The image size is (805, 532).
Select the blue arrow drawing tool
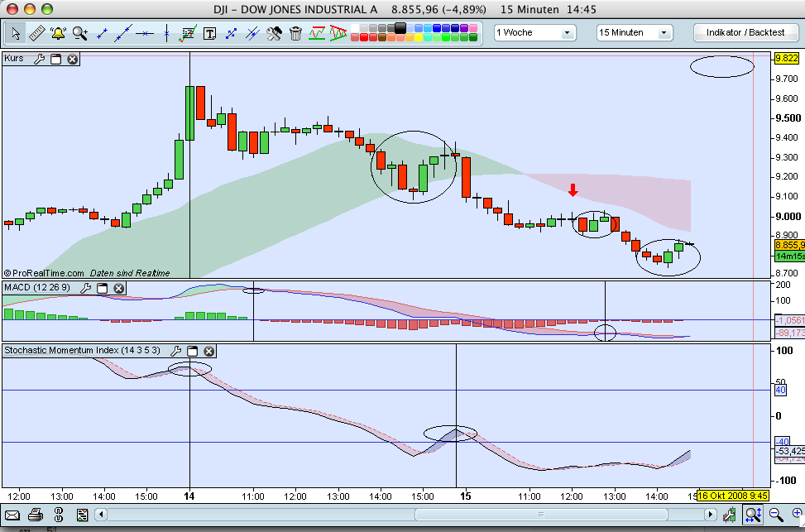231,34
